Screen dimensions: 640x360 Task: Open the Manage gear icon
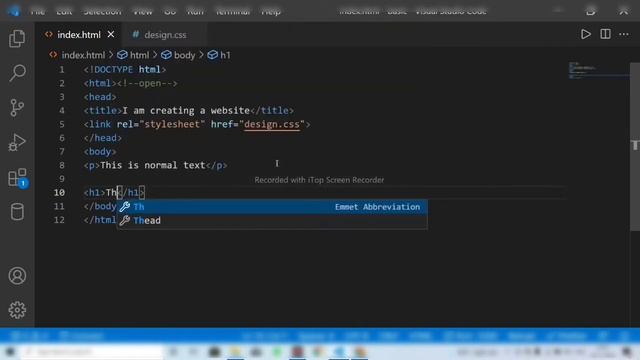coord(17,310)
